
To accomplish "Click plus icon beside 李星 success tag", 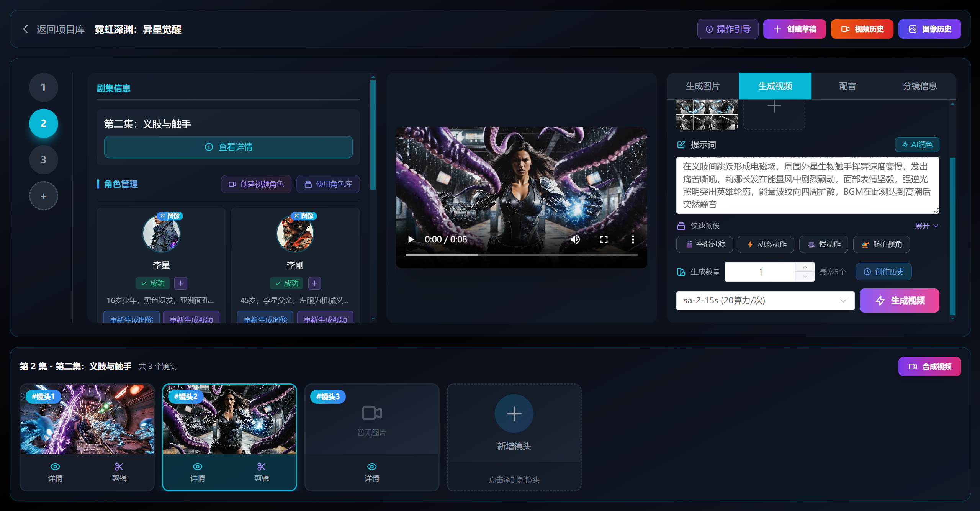I will [x=180, y=283].
